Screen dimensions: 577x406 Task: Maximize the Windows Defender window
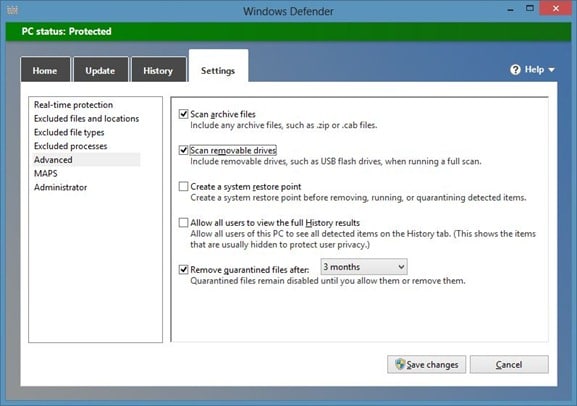[530, 8]
